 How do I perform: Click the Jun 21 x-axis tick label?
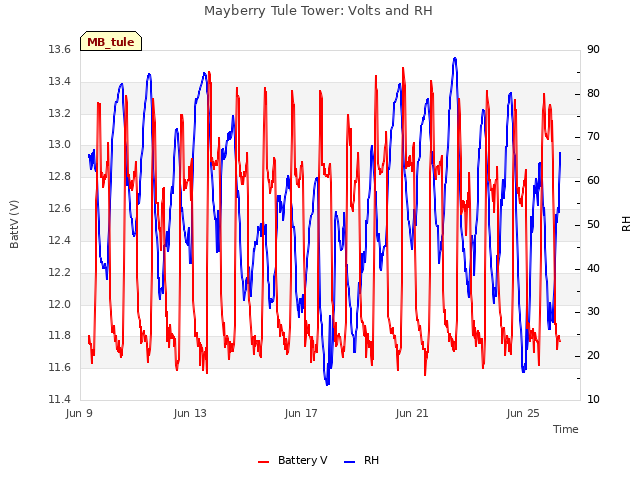pyautogui.click(x=412, y=413)
